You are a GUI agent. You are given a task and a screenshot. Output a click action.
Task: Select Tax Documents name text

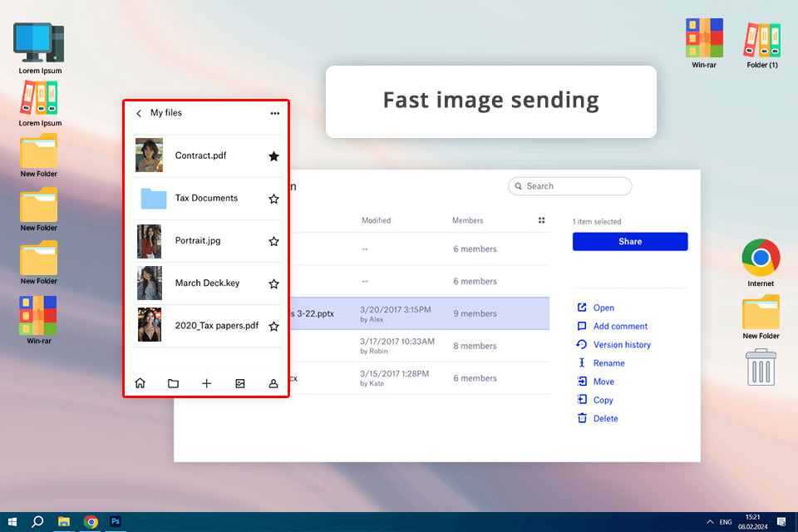tap(206, 198)
